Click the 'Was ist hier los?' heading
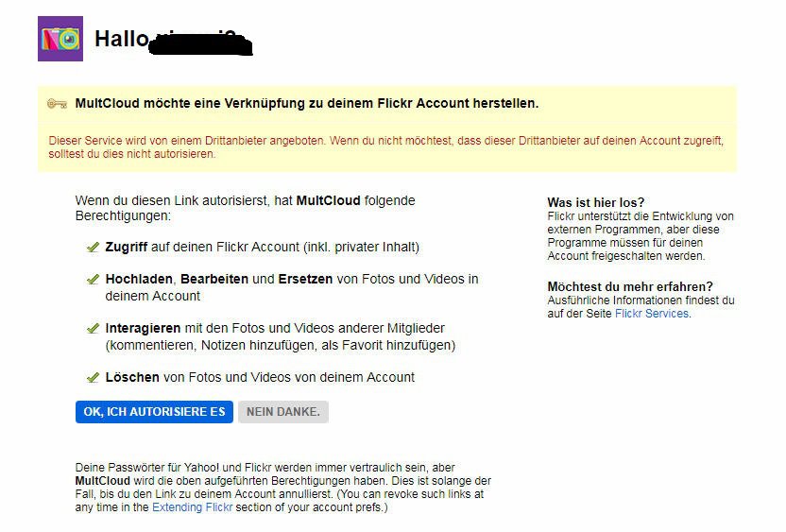786x532 pixels. 595,202
